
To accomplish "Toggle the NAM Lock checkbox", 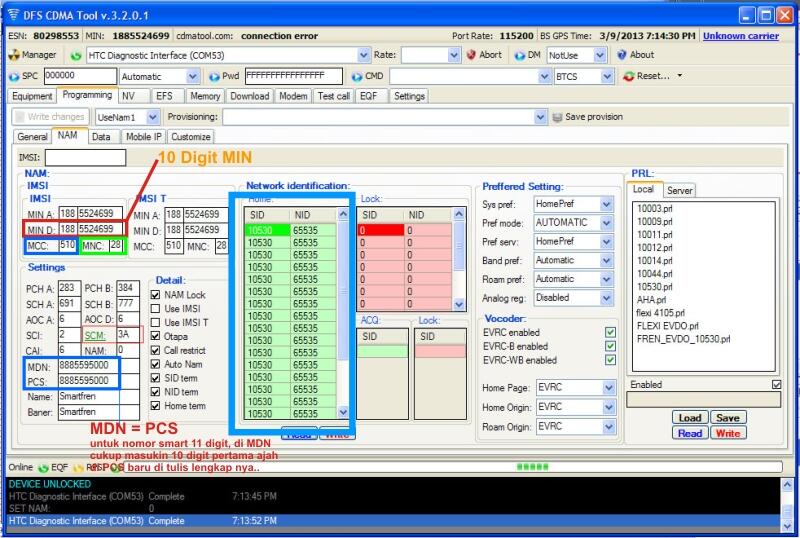I will [x=156, y=295].
